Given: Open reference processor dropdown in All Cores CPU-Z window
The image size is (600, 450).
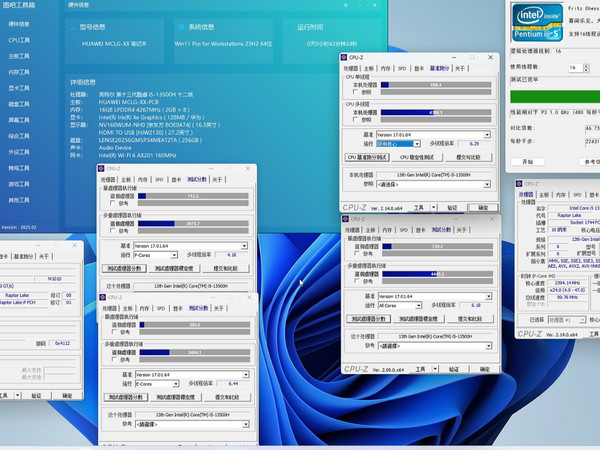Looking at the screenshot, I should pos(435,346).
